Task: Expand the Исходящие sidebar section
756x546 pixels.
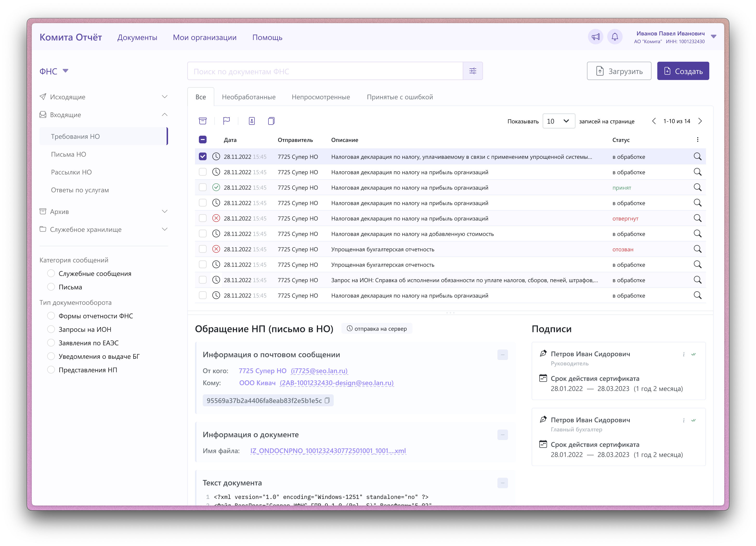Action: pyautogui.click(x=164, y=97)
